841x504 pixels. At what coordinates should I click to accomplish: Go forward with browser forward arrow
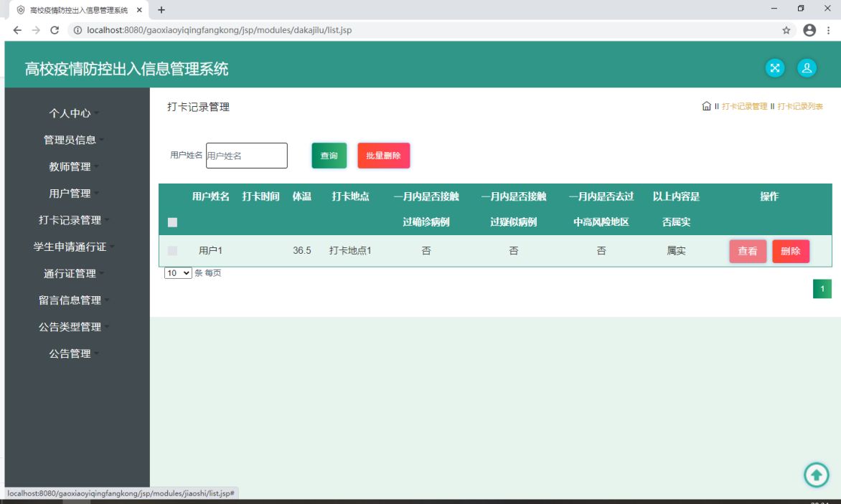click(36, 30)
